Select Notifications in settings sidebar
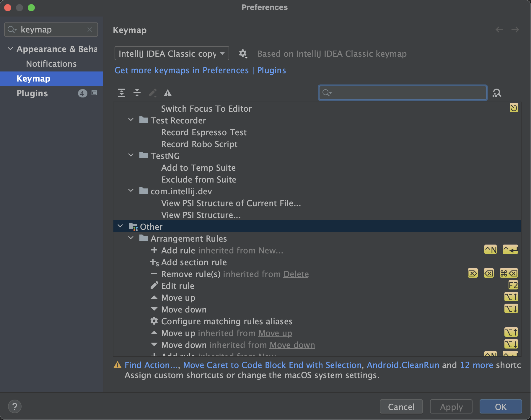The image size is (531, 420). (x=51, y=64)
